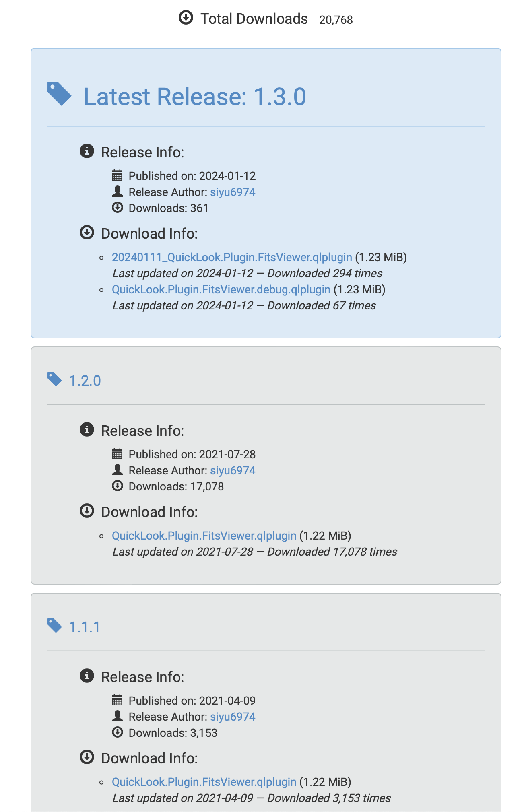
Task: Download QuickLook.Plugin.FitsViewer.debug.qlplugin file
Action: click(221, 289)
